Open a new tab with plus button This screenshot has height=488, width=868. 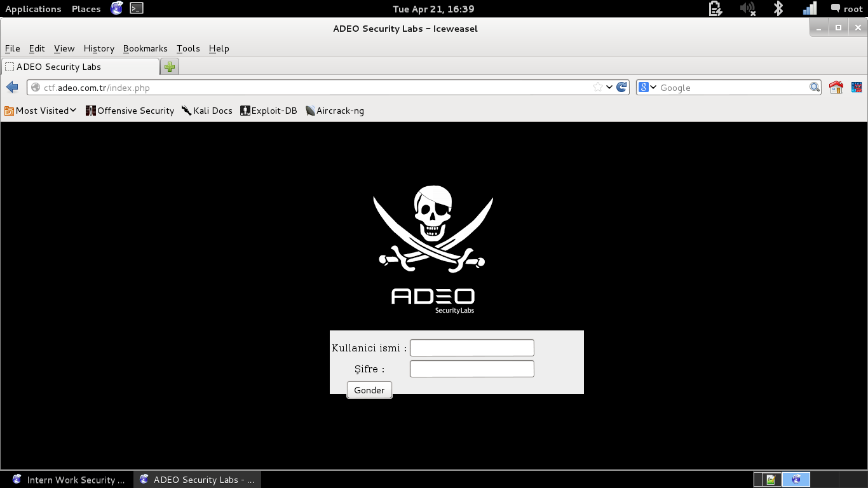click(x=170, y=67)
